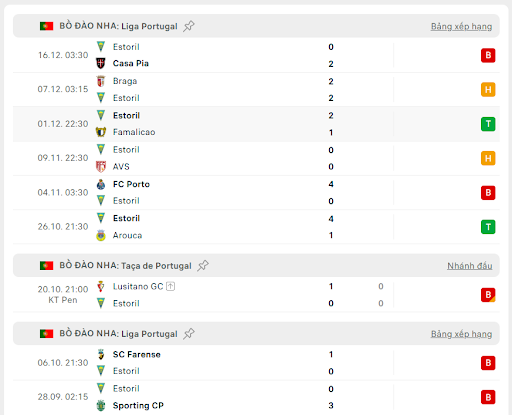Open the top Bảng xếp hạng standings link
The width and height of the screenshot is (512, 415).
461,26
